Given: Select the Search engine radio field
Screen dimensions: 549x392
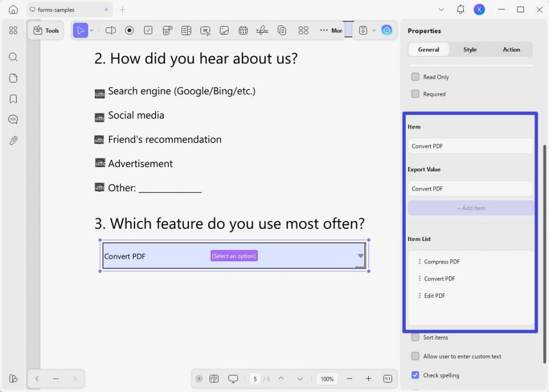Looking at the screenshot, I should [100, 94].
